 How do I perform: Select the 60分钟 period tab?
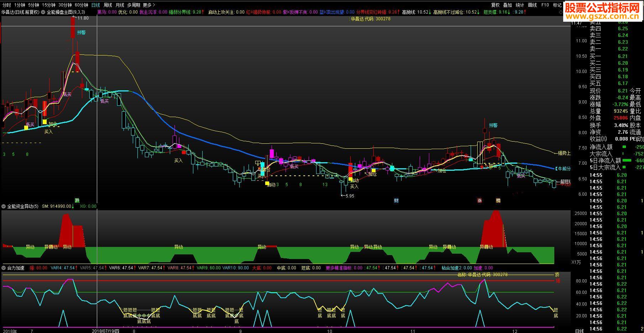click(x=82, y=5)
